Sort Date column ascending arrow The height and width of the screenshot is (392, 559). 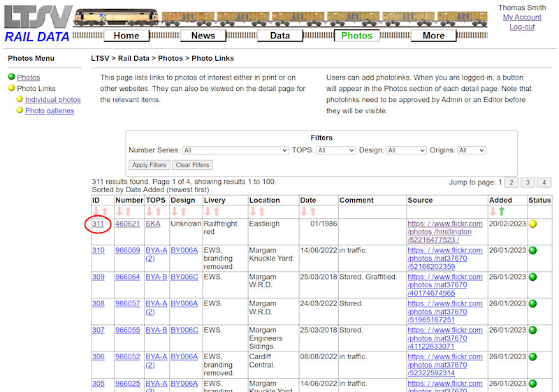312,211
